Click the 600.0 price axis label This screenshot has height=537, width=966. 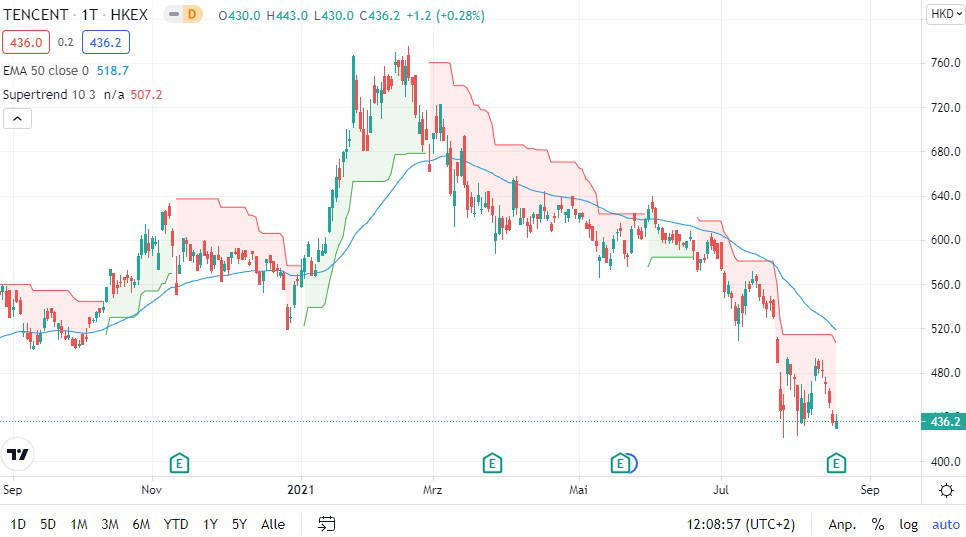[946, 240]
